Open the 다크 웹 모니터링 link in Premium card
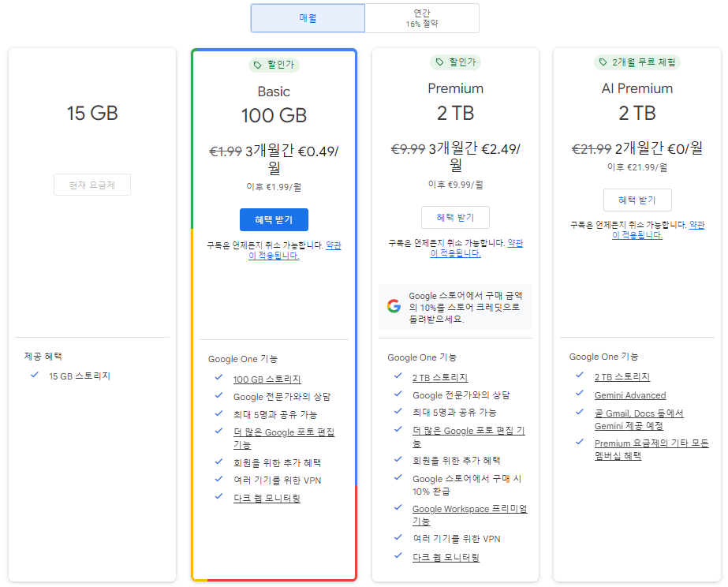The image size is (728, 587). 446,557
